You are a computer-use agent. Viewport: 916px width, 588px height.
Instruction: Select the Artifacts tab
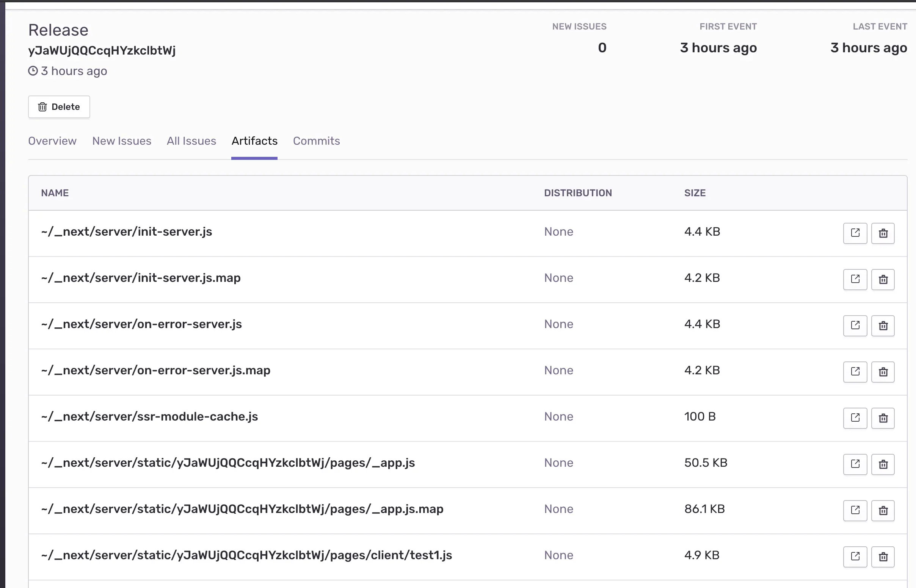click(254, 141)
